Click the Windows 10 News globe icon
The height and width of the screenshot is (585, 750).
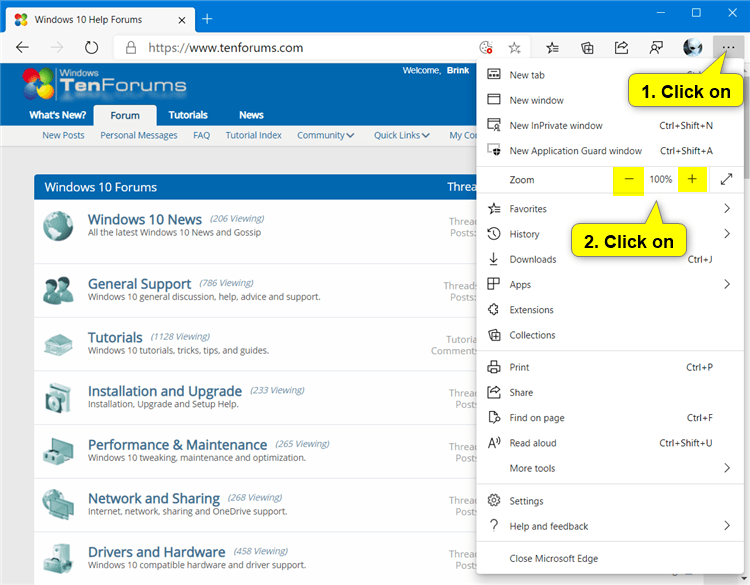58,226
